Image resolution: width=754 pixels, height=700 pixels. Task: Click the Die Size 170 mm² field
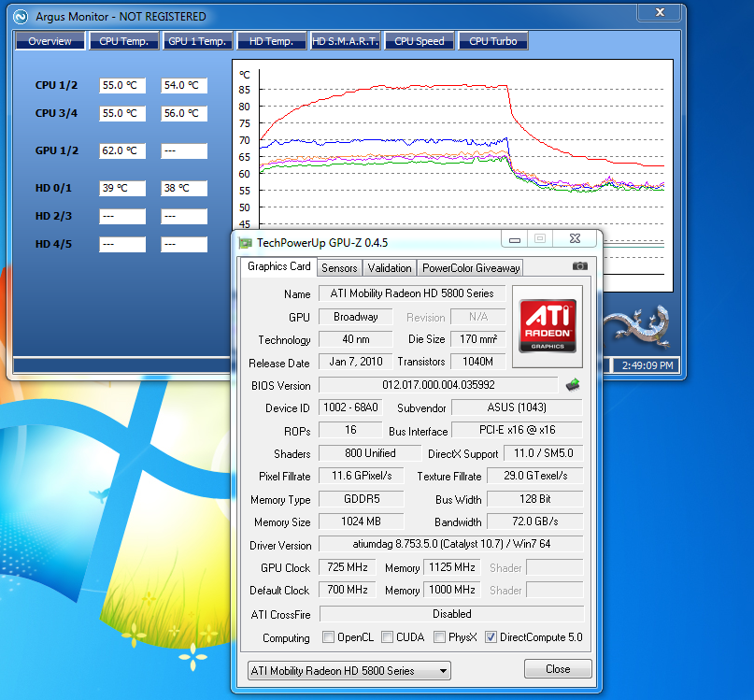(478, 339)
